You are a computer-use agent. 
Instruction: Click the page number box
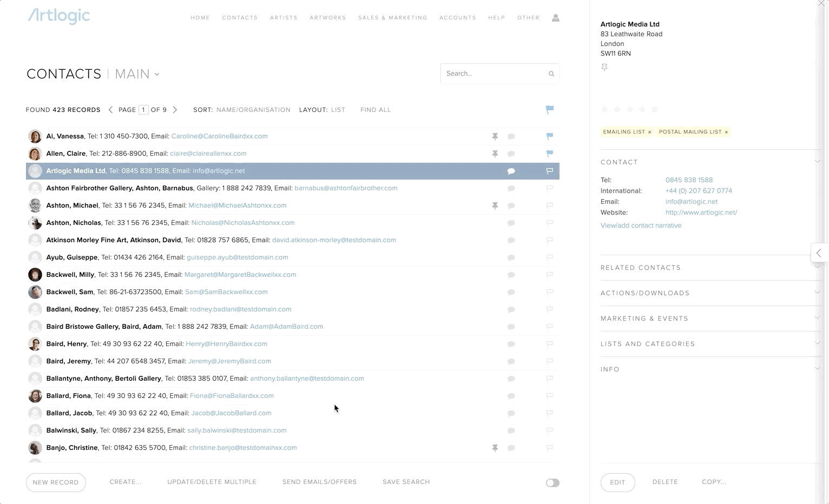143,110
